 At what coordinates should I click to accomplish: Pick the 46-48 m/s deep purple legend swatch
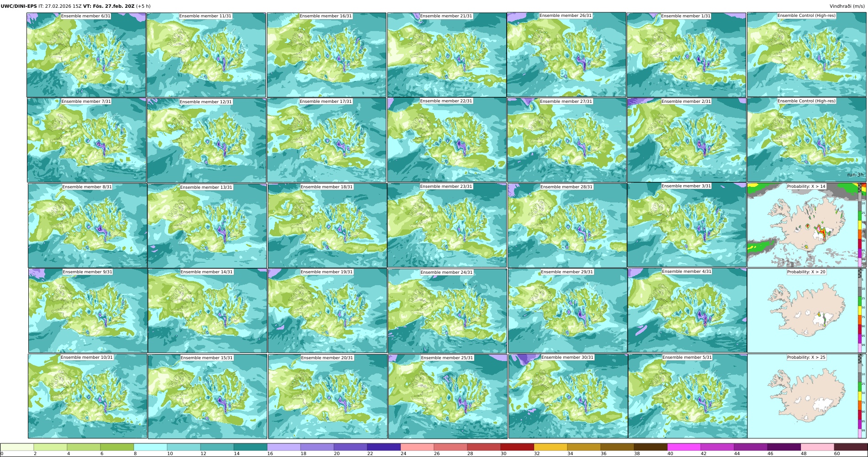784,447
